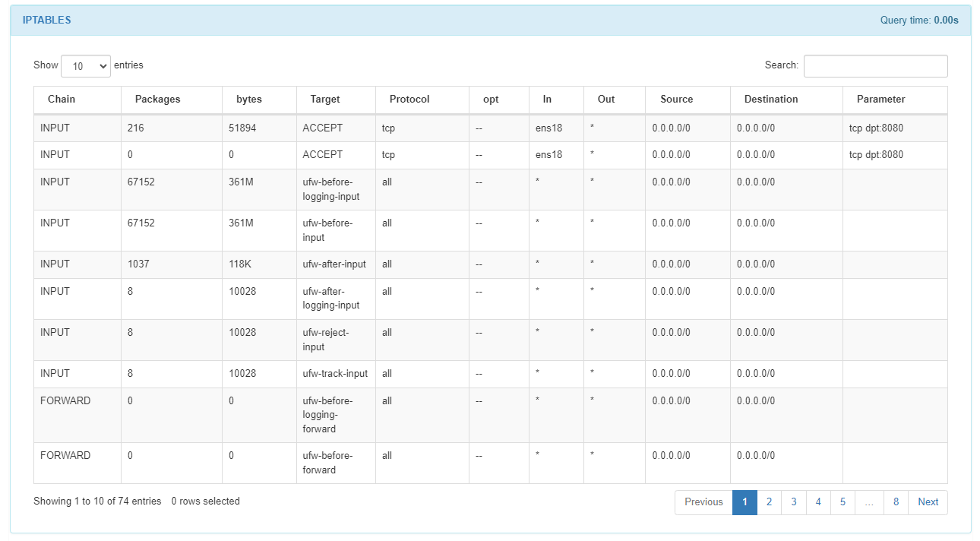Sort by the Protocol column header
The height and width of the screenshot is (541, 980).
(x=409, y=100)
